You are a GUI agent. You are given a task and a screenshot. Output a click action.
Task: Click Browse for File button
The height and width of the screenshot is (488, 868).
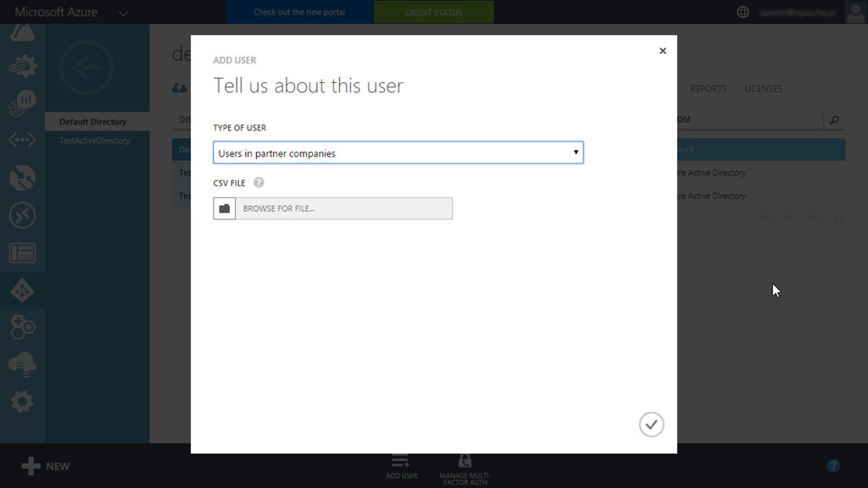tap(343, 208)
